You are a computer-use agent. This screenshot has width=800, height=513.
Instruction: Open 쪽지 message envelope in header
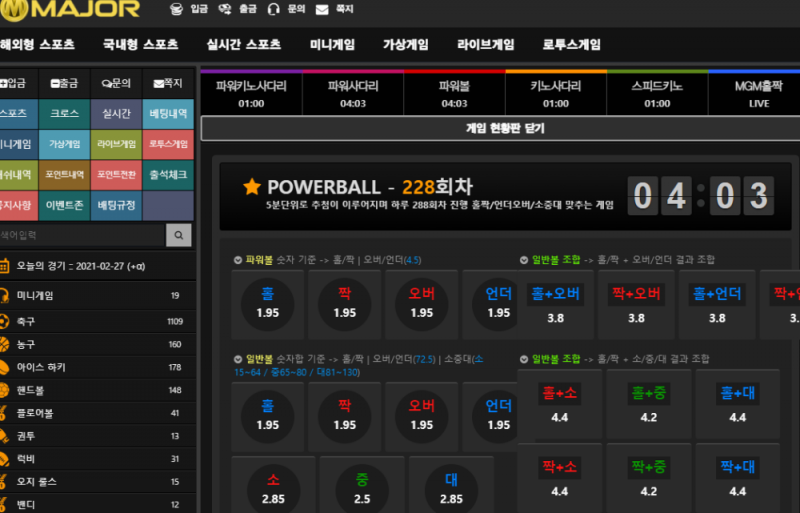coord(322,9)
